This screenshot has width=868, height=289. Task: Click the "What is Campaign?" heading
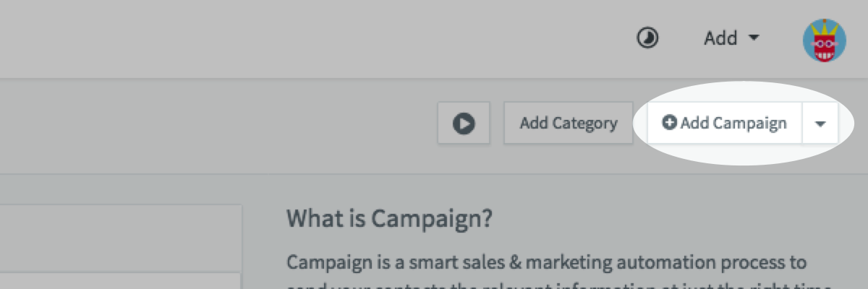[x=389, y=218]
